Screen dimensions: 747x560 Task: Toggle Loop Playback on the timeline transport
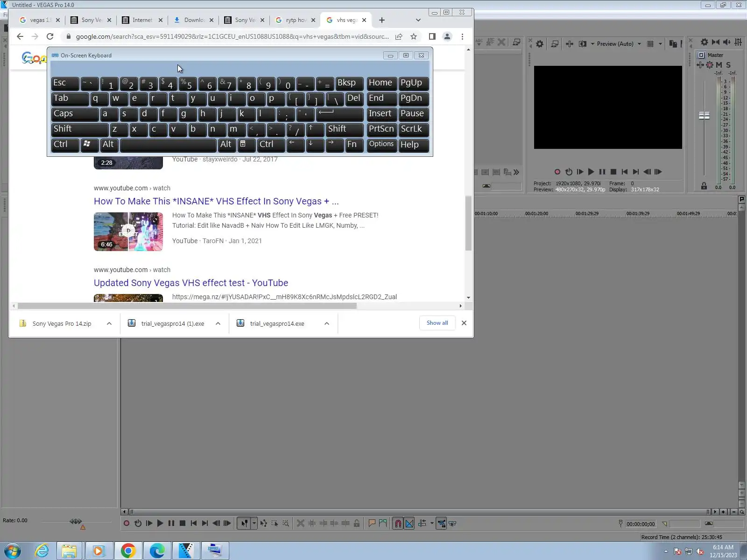pos(138,524)
